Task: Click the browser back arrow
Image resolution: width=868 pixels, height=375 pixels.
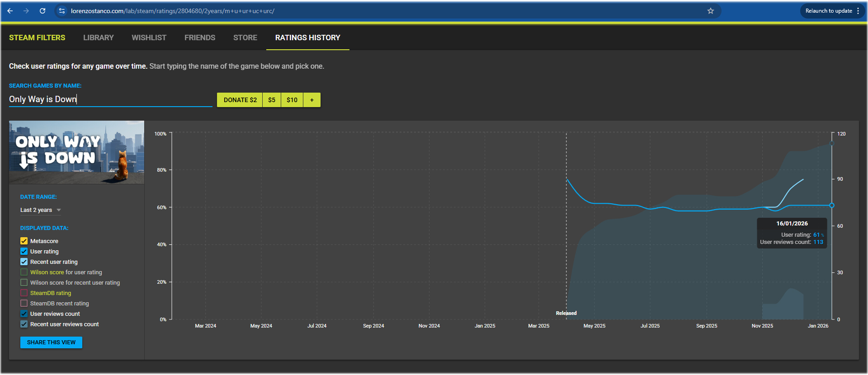Action: (10, 11)
